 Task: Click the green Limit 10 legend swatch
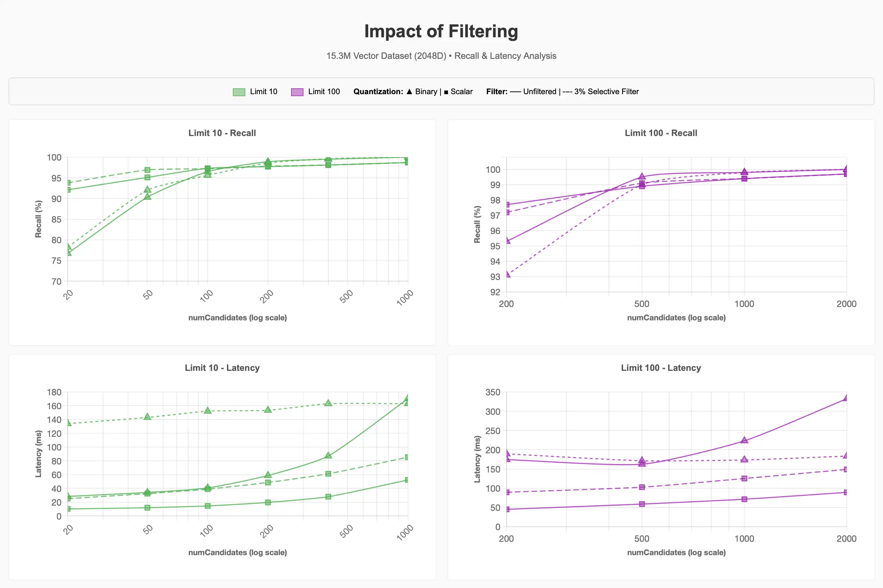(x=239, y=92)
